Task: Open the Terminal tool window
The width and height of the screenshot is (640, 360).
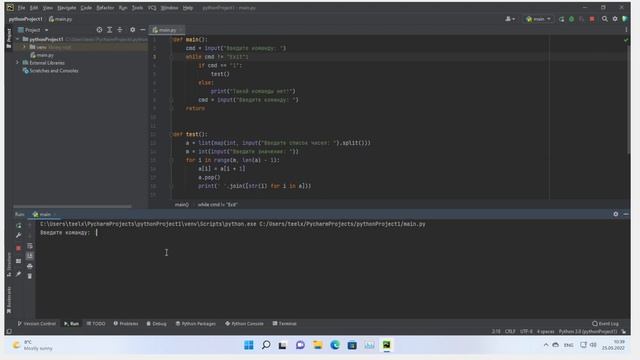Action: click(x=284, y=324)
